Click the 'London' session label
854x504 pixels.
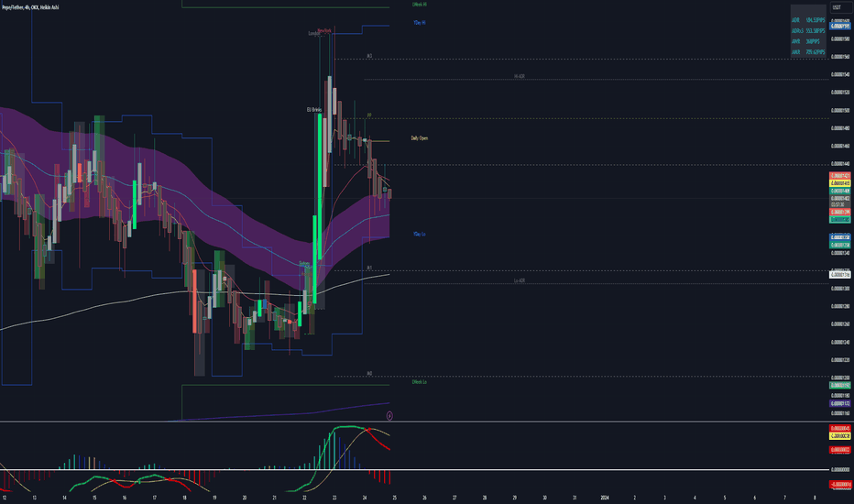point(313,34)
